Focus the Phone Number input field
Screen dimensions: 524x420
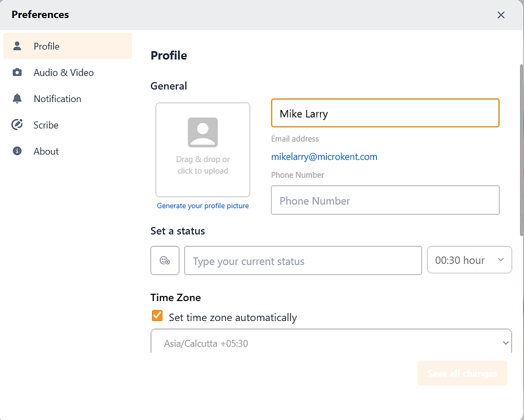[385, 200]
